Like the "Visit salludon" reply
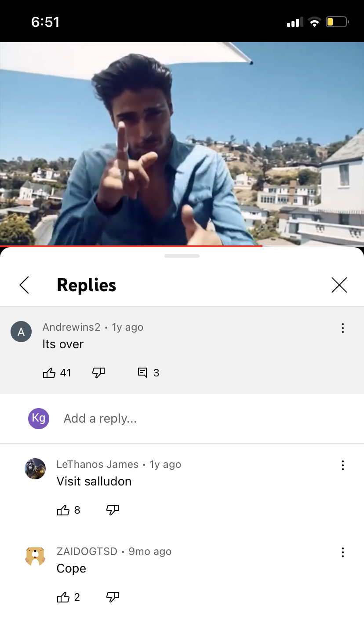This screenshot has height=624, width=364. click(63, 510)
